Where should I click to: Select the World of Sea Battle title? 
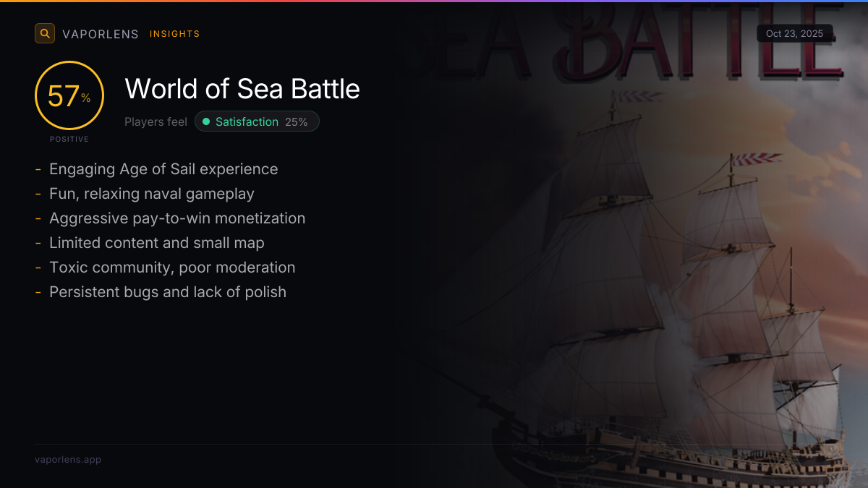point(242,89)
